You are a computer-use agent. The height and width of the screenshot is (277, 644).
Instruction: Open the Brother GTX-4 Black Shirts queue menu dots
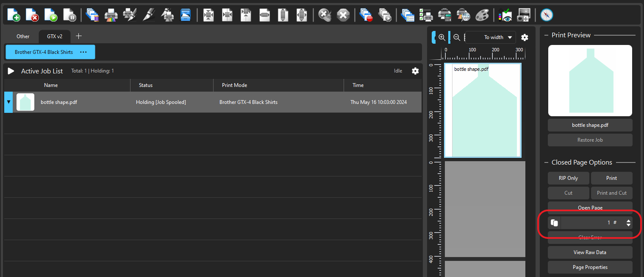coord(83,52)
